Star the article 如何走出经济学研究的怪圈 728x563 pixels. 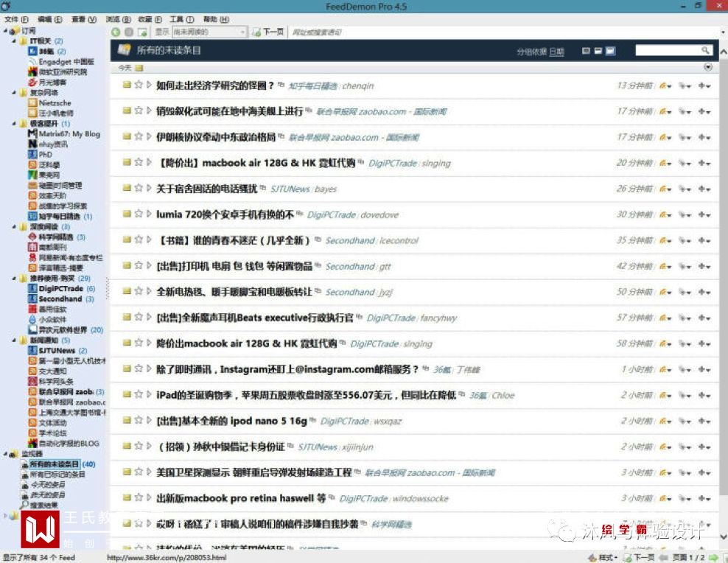click(139, 85)
